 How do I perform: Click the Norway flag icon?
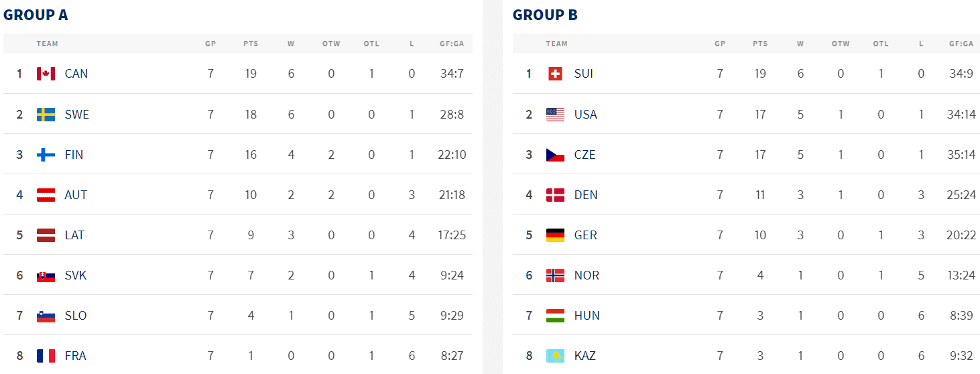[555, 275]
